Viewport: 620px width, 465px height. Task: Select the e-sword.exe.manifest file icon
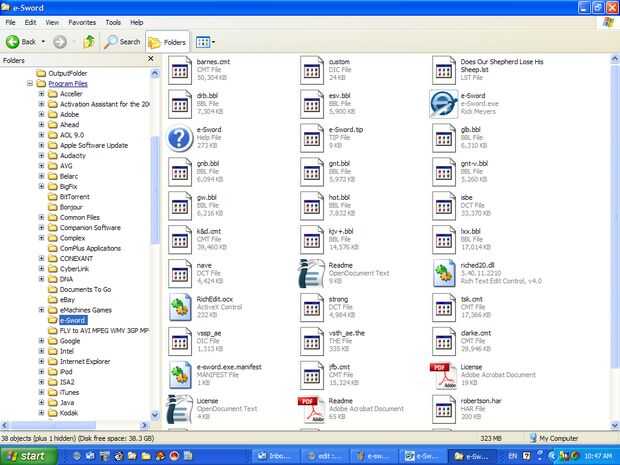point(180,375)
